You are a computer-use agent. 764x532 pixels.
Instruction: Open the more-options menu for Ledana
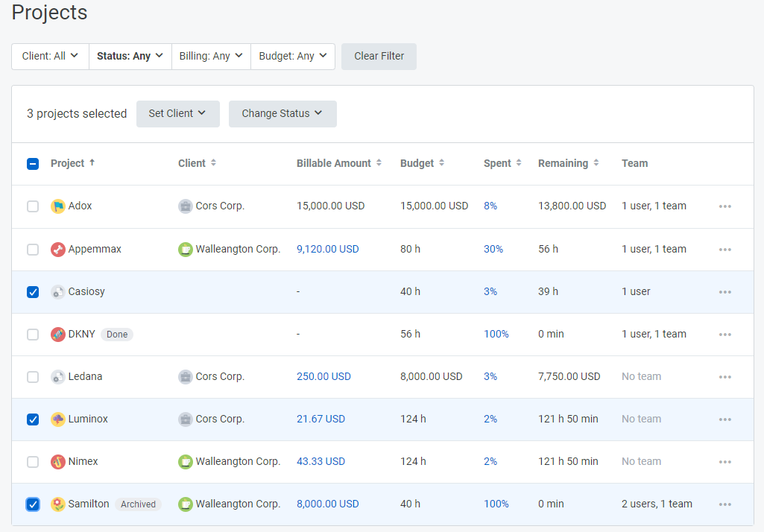click(725, 376)
